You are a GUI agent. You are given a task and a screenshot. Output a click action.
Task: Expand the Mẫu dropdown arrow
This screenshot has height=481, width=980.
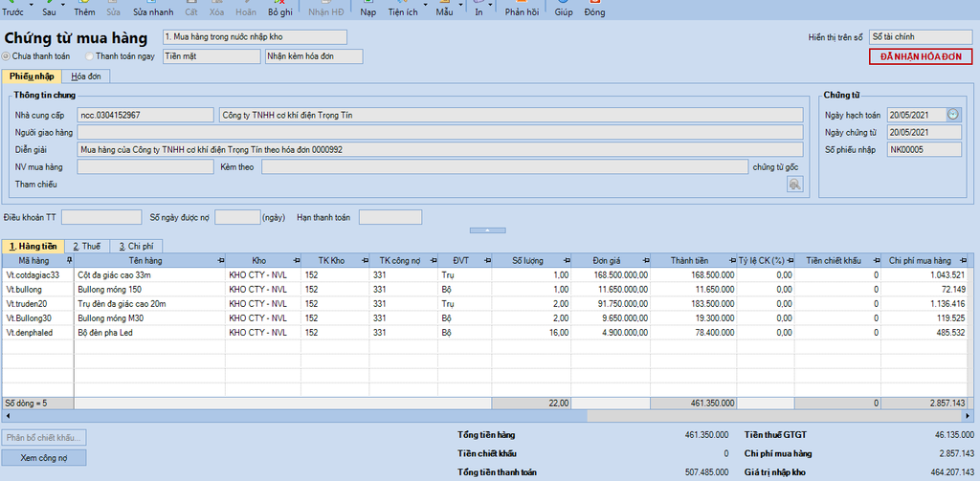pos(461,5)
